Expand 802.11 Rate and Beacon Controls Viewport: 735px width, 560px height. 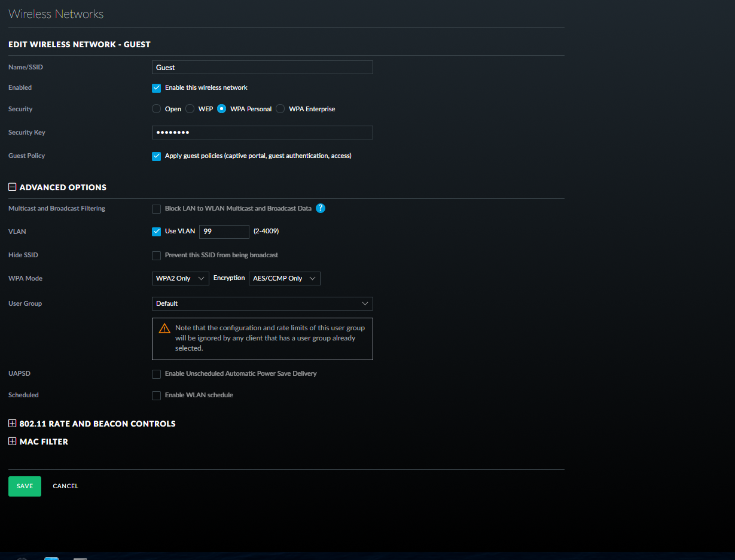coord(13,424)
